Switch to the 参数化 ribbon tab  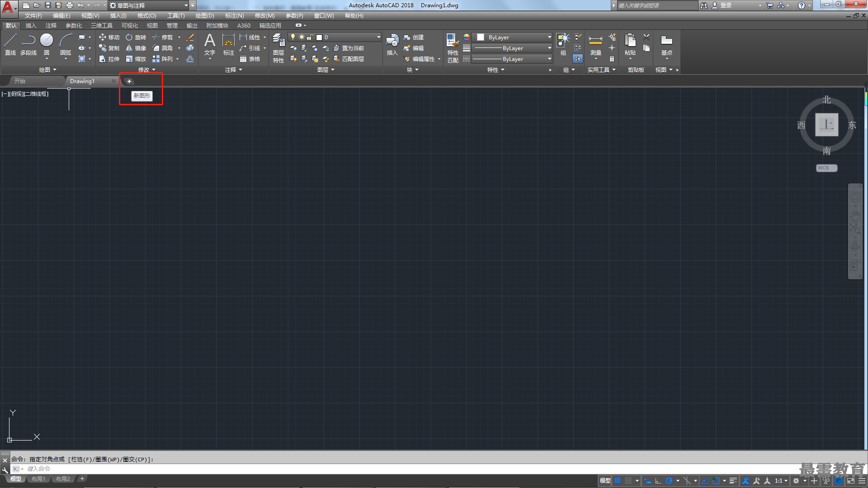[x=74, y=25]
